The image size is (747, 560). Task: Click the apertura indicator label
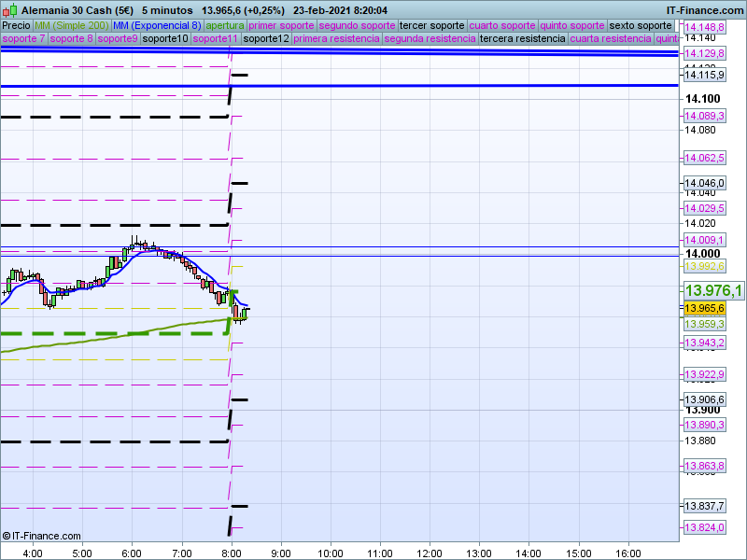tap(224, 25)
